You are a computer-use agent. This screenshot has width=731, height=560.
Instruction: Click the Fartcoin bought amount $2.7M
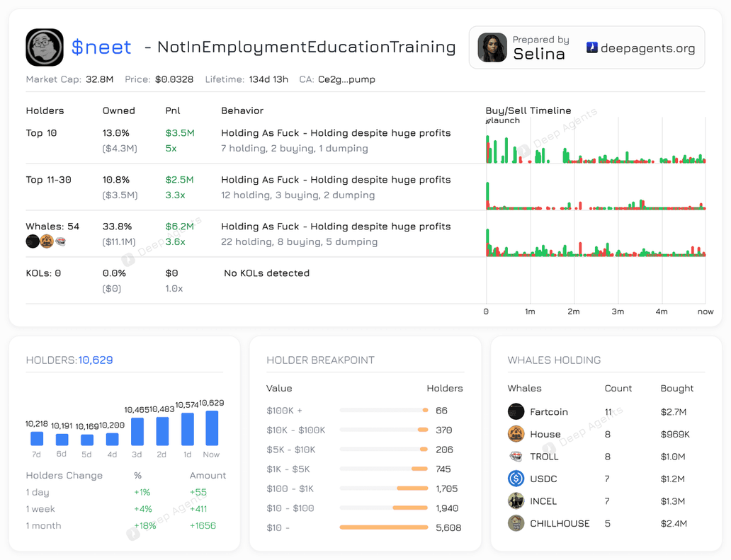(673, 412)
